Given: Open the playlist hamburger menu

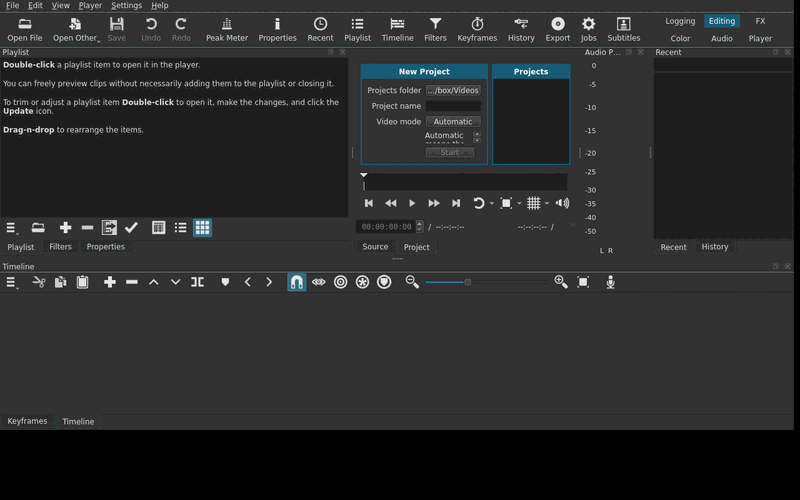Looking at the screenshot, I should tap(11, 228).
